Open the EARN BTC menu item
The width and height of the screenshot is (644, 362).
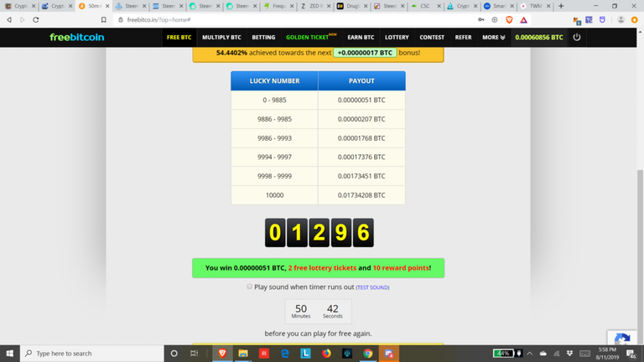click(x=361, y=38)
